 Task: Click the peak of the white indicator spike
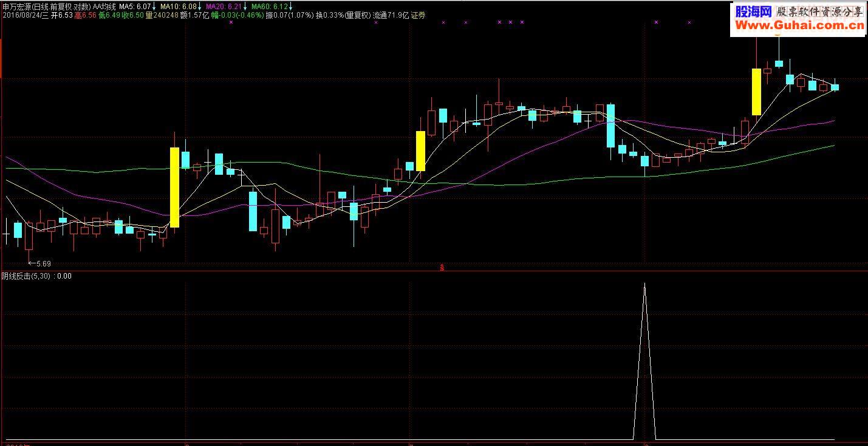click(x=644, y=284)
